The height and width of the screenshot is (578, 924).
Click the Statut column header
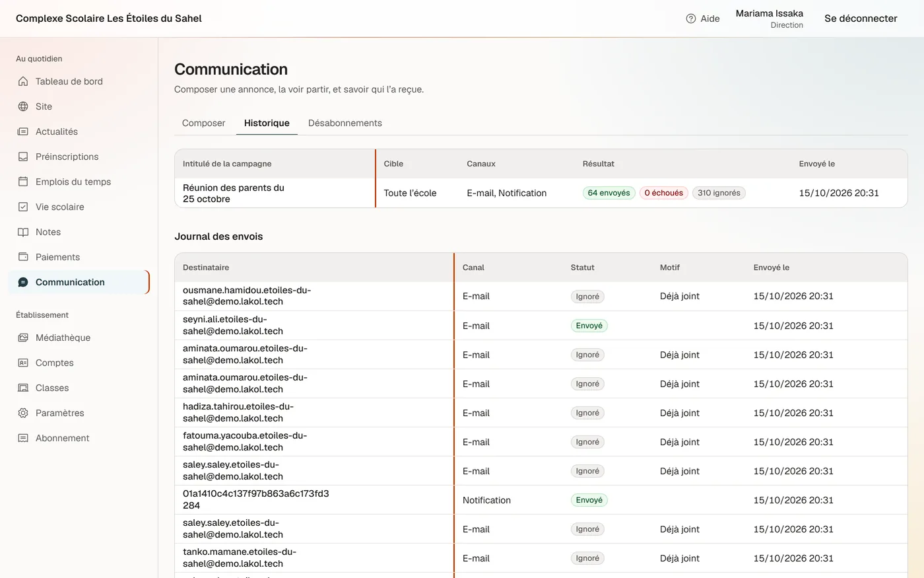pos(583,268)
